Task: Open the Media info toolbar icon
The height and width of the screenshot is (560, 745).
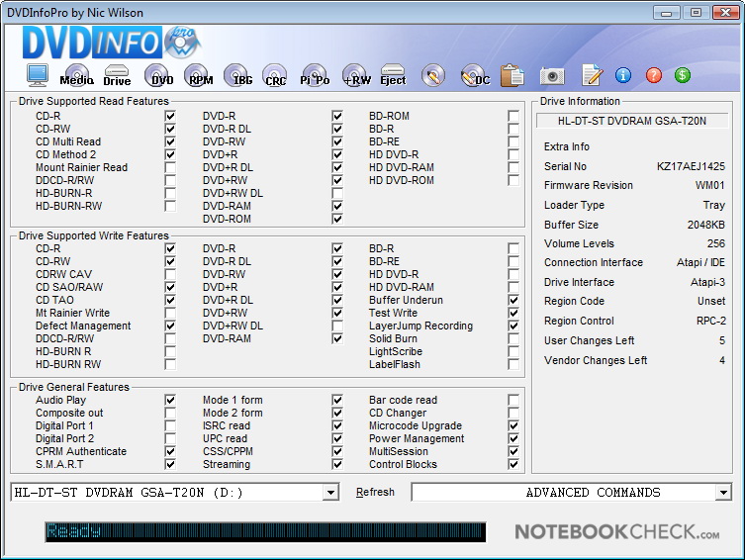Action: [x=77, y=75]
